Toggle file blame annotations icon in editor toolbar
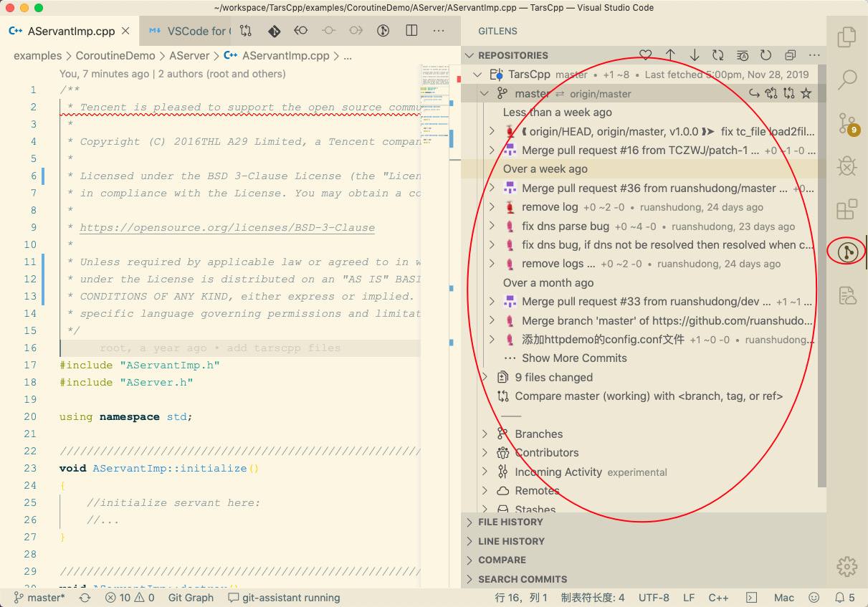The image size is (868, 607). (383, 32)
